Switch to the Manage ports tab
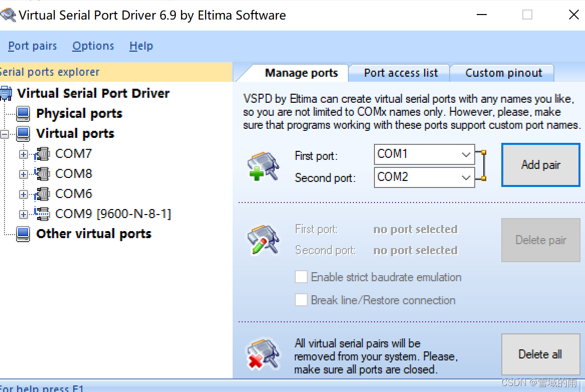Screen dimensions: 585x392 301,73
